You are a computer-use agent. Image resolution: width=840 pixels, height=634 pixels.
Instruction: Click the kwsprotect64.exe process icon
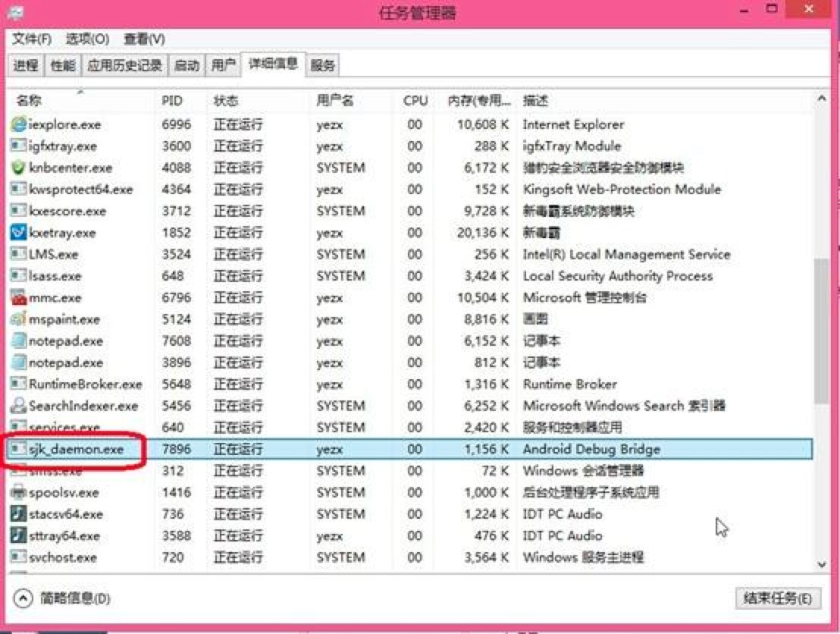19,189
